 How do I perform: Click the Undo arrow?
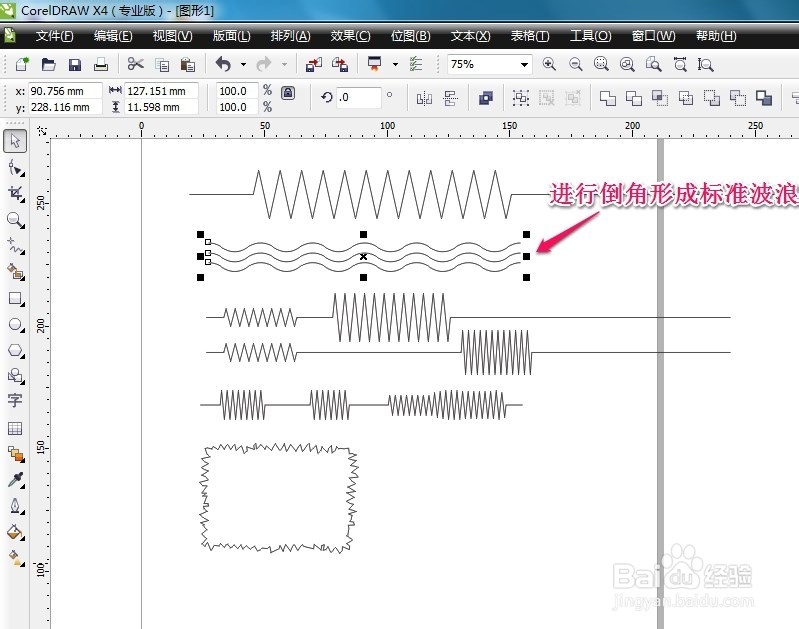(223, 64)
